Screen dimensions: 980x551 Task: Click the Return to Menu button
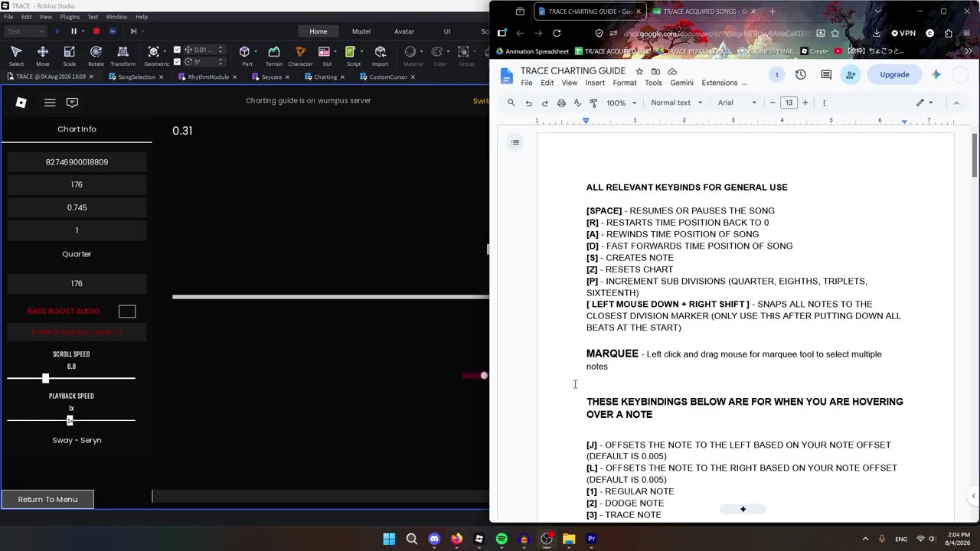pyautogui.click(x=47, y=500)
